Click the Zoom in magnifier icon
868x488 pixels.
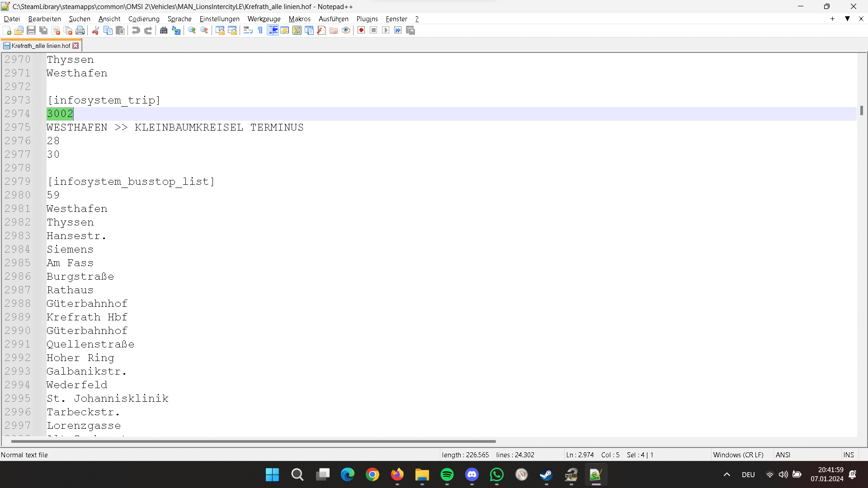tap(192, 30)
